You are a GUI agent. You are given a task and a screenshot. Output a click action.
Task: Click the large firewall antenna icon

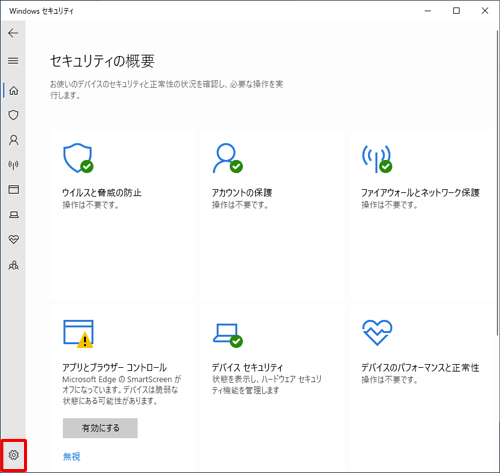[x=377, y=159]
